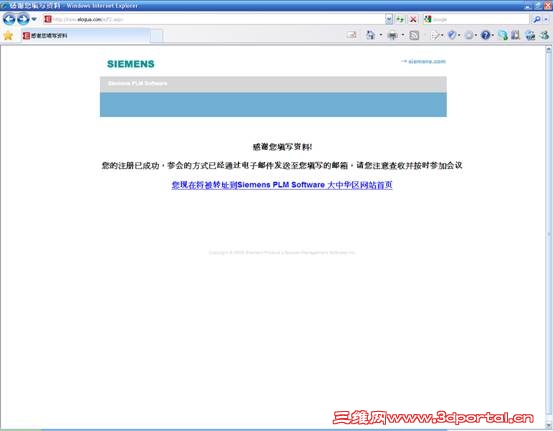Open the Help question mark icon
This screenshot has height=431, width=553.
pos(485,35)
